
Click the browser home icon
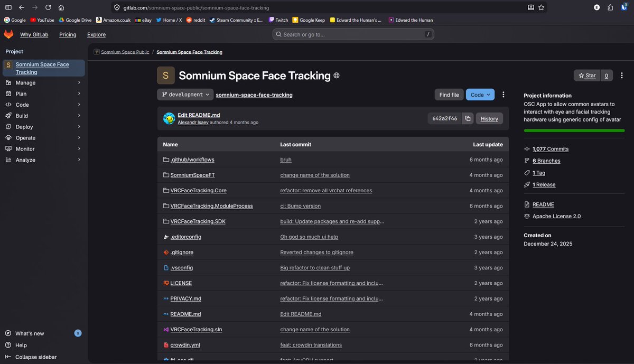(x=61, y=8)
